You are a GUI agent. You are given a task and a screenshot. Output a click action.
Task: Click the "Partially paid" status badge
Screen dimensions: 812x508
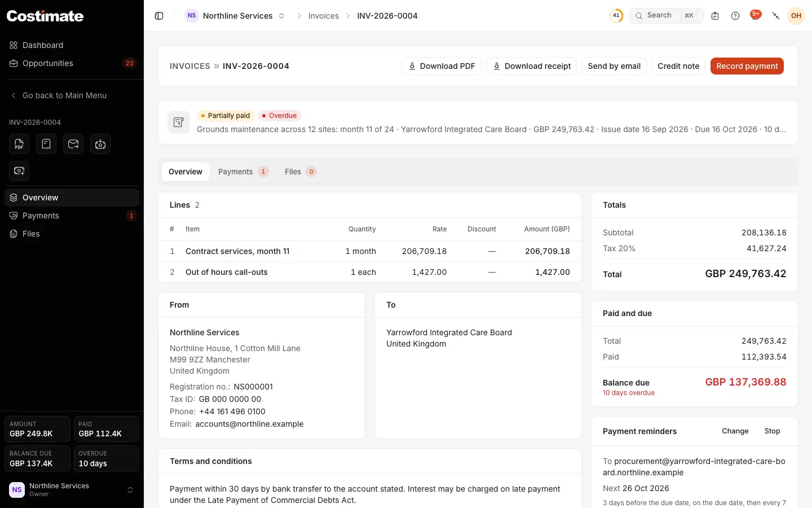pos(226,116)
